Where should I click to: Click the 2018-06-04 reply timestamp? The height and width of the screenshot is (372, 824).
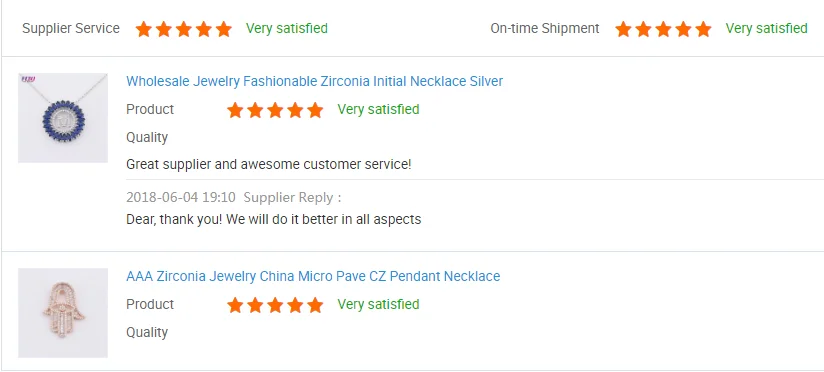[181, 198]
